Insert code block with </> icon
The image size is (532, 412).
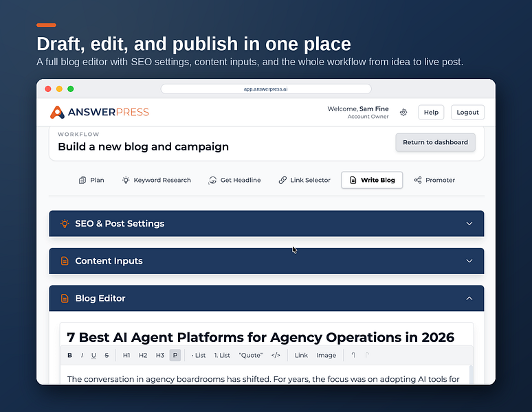276,355
